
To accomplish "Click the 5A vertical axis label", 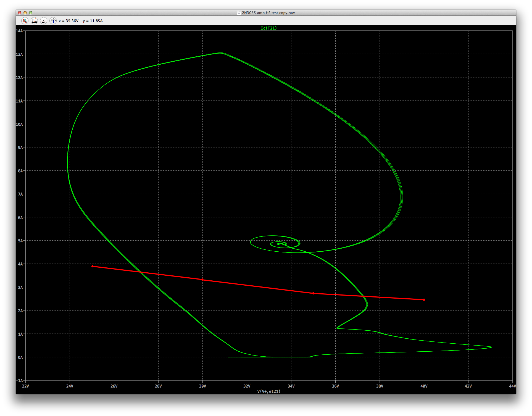I will 20,241.
